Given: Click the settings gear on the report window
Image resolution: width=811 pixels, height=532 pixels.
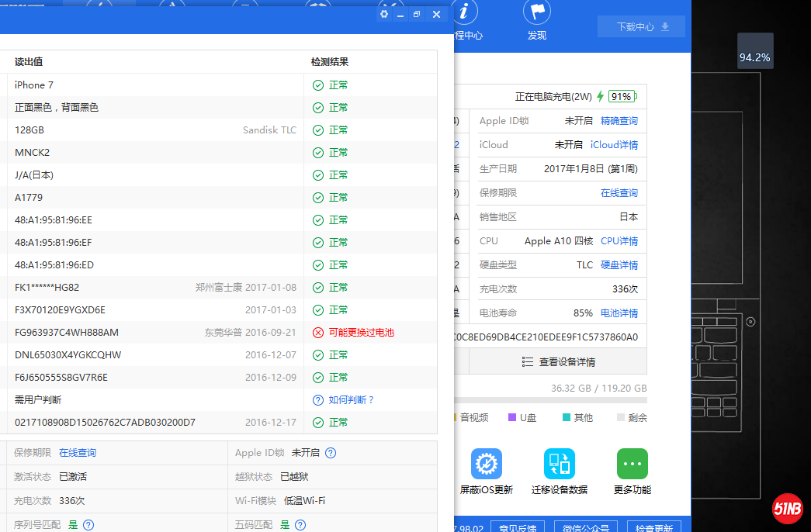Looking at the screenshot, I should (383, 13).
